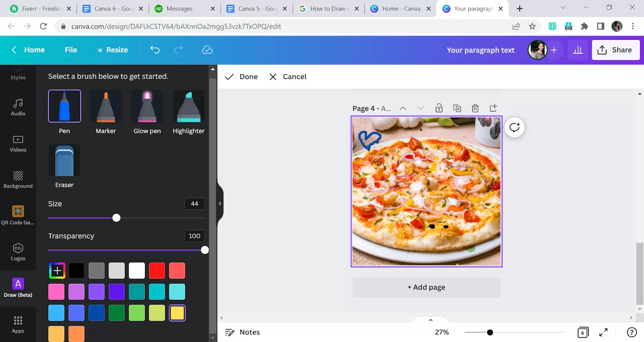Delete page 4 with trash icon
This screenshot has height=342, width=644.
click(x=475, y=108)
